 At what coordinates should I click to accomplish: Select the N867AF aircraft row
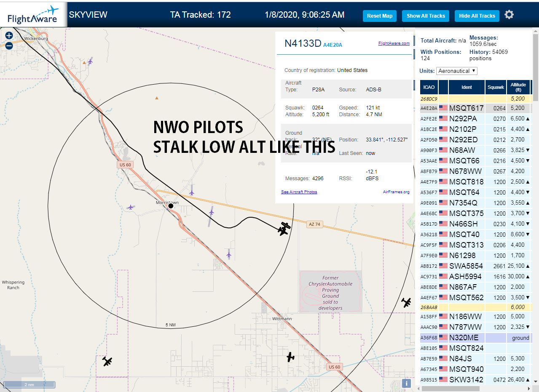coord(476,287)
